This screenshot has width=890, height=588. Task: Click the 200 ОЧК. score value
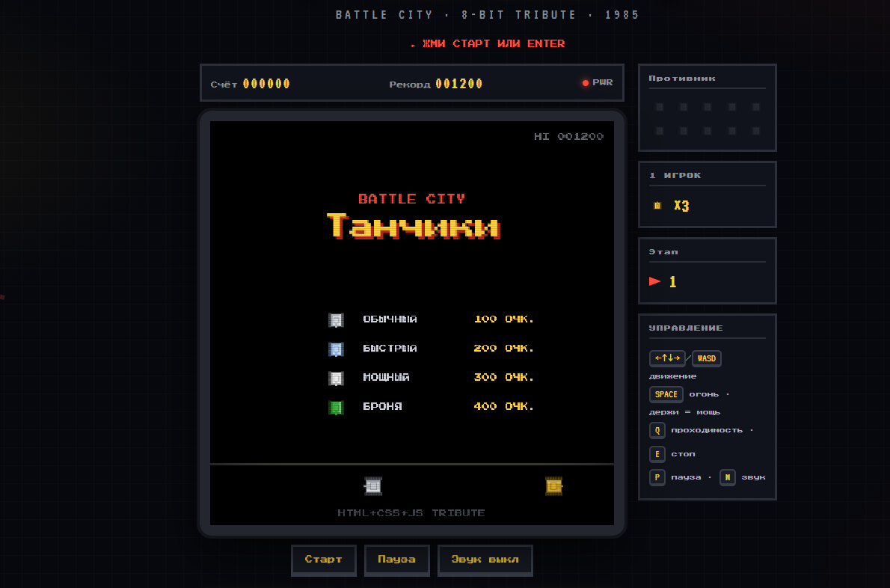point(504,348)
